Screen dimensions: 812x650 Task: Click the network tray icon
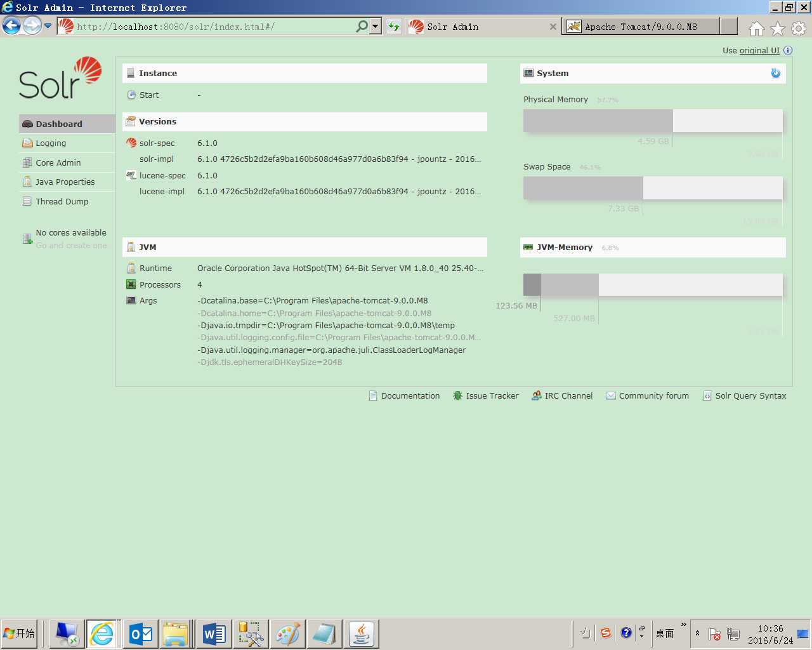733,634
